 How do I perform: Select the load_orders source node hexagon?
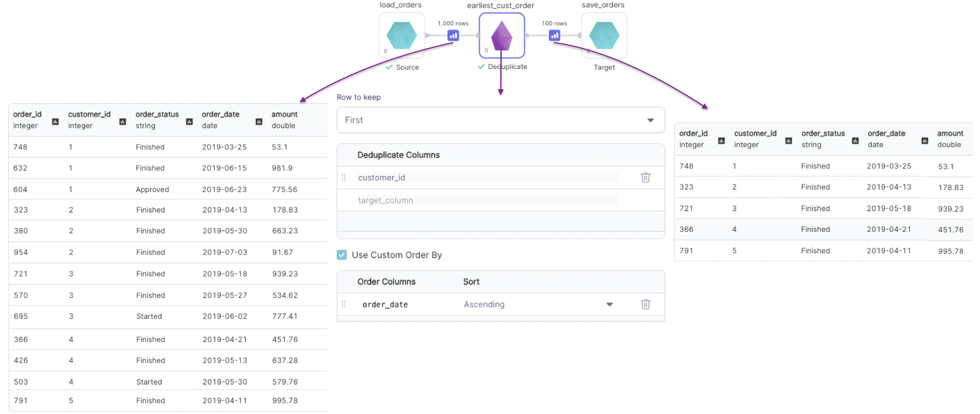point(401,35)
